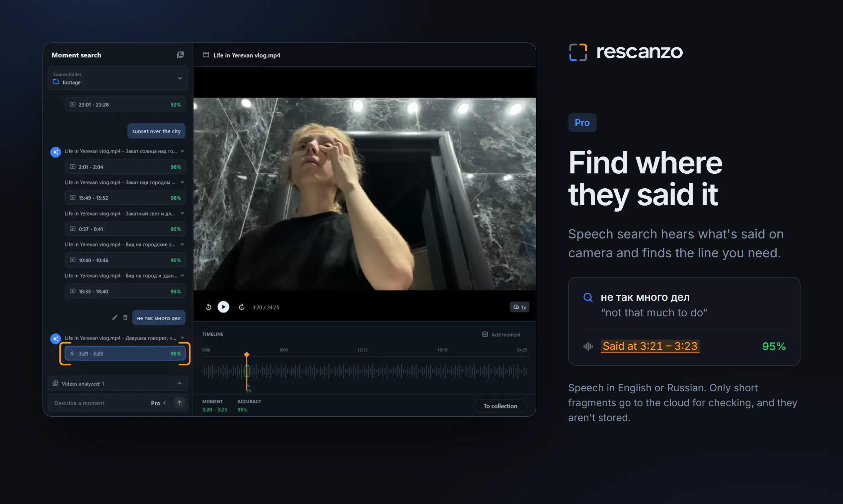This screenshot has height=504, width=843.
Task: Select the 18:35 - 18:40 moment
Action: tap(125, 291)
